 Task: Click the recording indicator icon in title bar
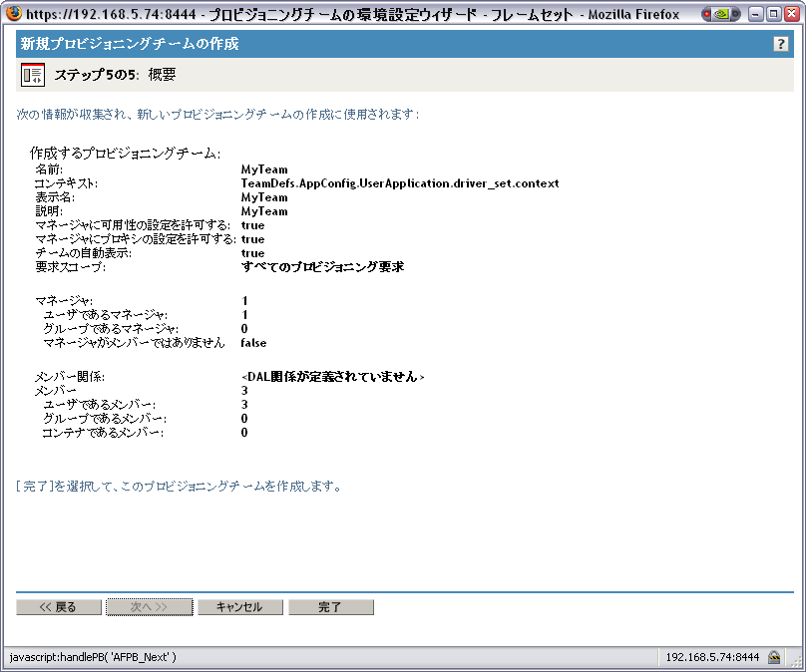point(720,14)
